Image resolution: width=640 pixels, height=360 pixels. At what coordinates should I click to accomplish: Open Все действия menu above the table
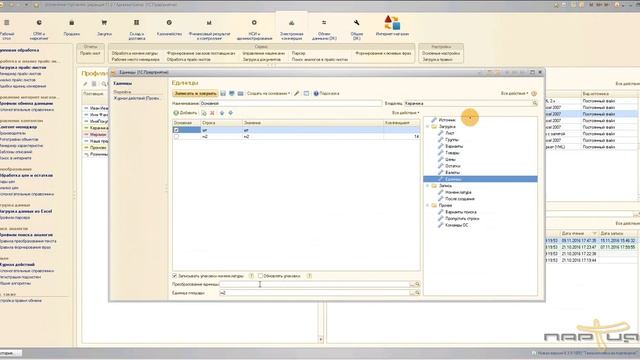[406, 113]
